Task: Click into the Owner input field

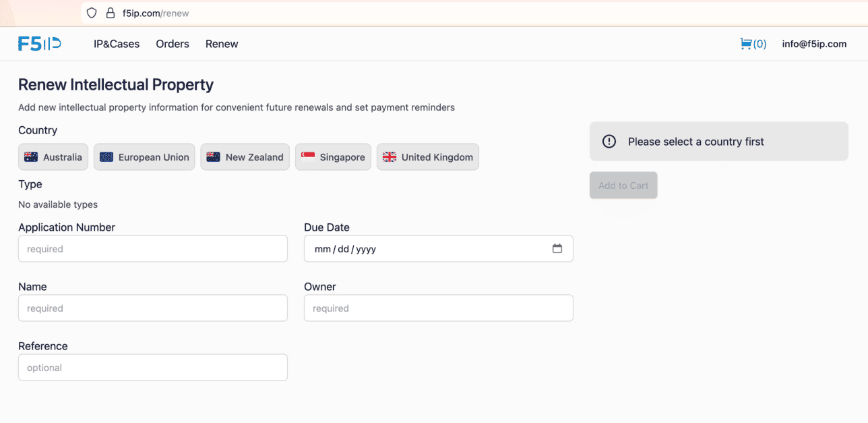Action: (x=439, y=308)
